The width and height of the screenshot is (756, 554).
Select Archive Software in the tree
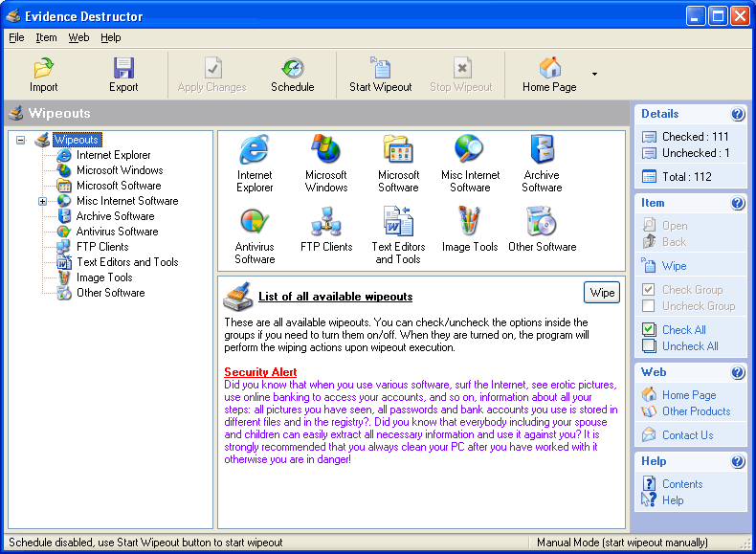pos(115,216)
